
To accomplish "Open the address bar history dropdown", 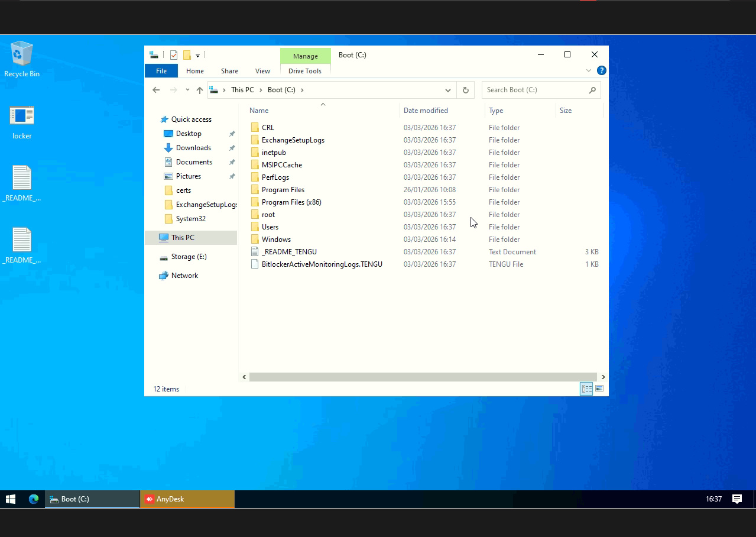I will [x=448, y=90].
